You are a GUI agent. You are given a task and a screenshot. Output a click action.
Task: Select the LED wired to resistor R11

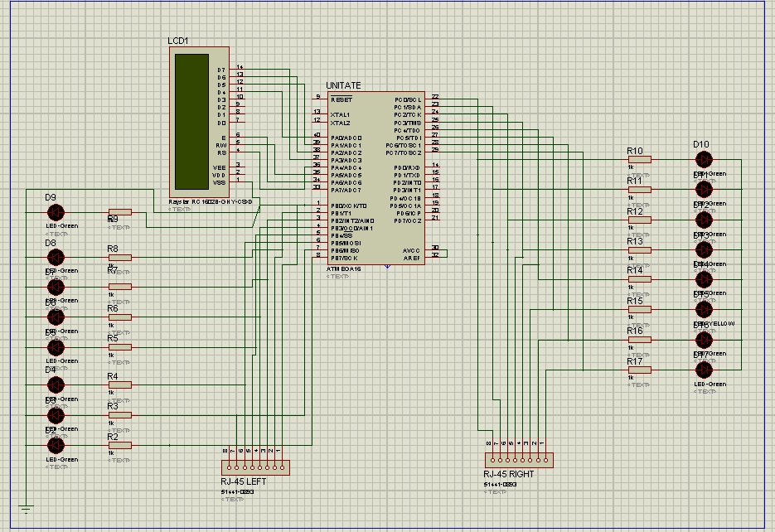click(x=704, y=189)
